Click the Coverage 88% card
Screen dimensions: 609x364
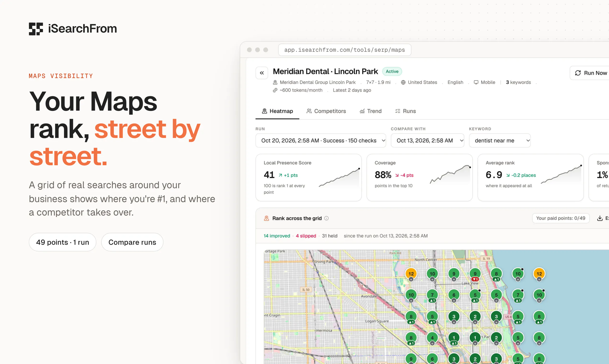tap(419, 178)
